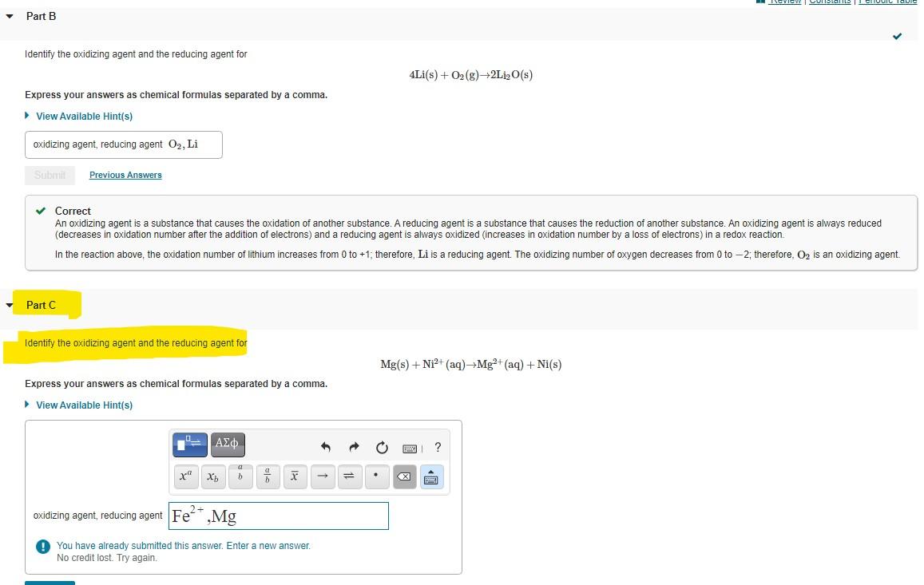
Task: Click the redo arrow in equation editor
Action: [354, 447]
